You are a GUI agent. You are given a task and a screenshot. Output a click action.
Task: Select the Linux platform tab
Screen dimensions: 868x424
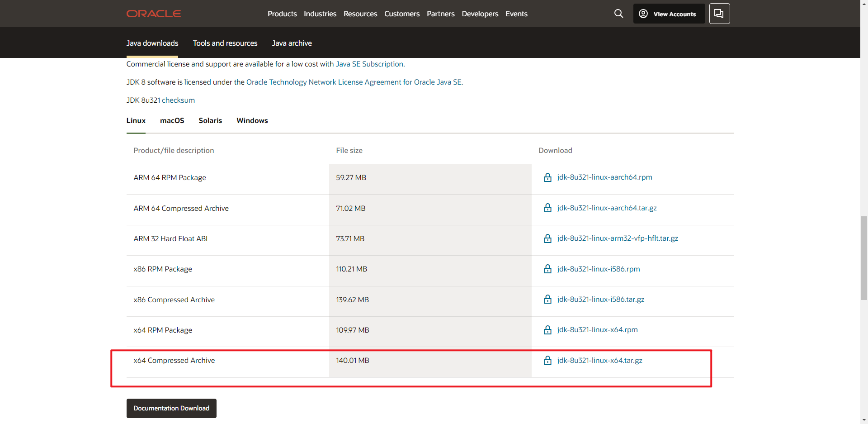coord(136,120)
